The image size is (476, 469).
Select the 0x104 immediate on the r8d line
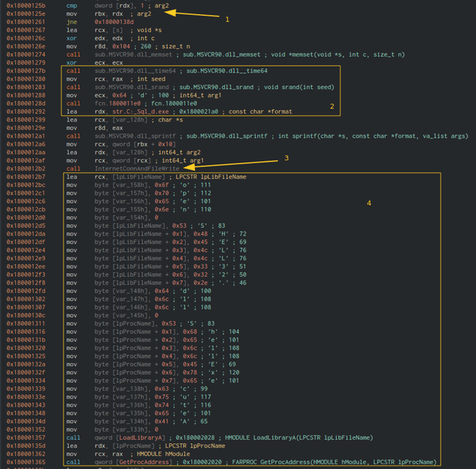tap(121, 47)
